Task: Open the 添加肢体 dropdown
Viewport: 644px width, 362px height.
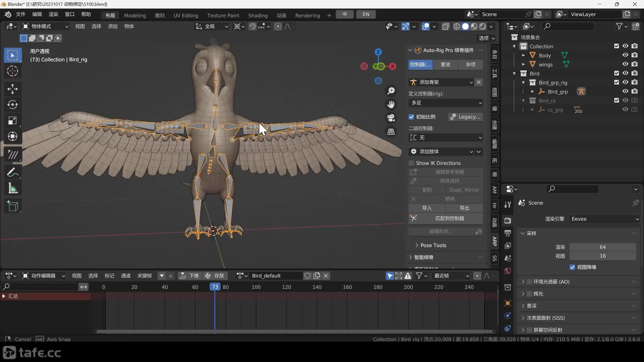Action: tap(441, 152)
